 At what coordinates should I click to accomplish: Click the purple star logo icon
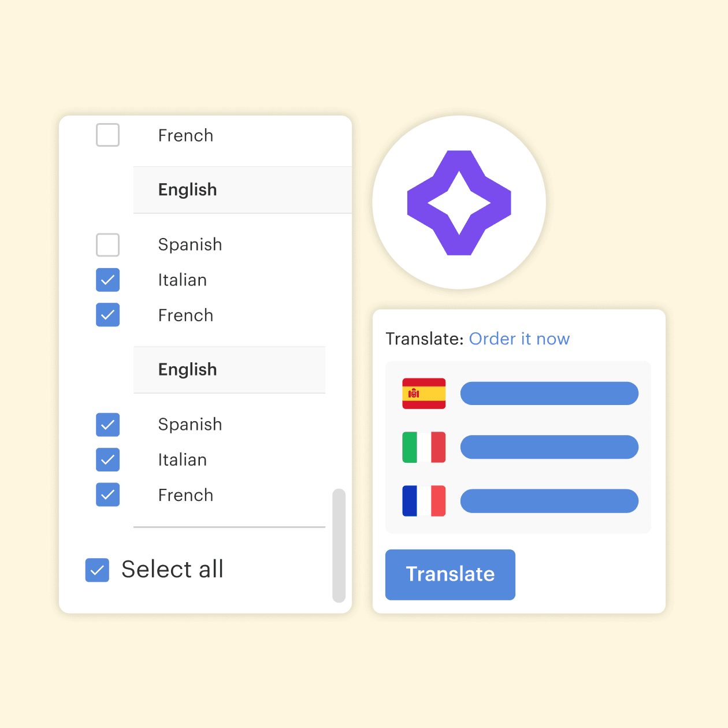459,203
